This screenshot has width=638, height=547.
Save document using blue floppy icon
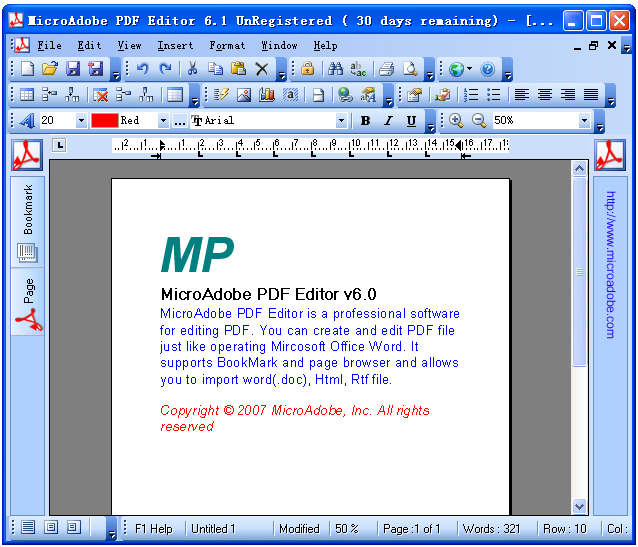[73, 69]
